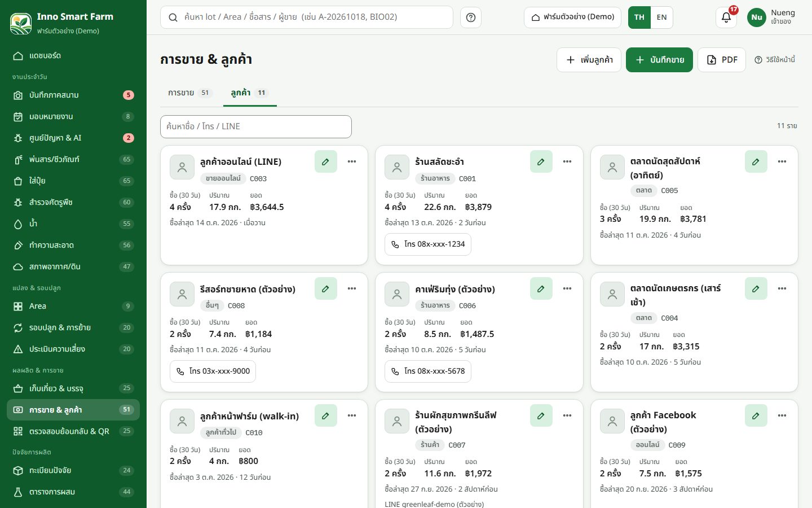Edit the ร้านสลัดชะอำ customer with pencil icon
The image size is (812, 508).
541,161
